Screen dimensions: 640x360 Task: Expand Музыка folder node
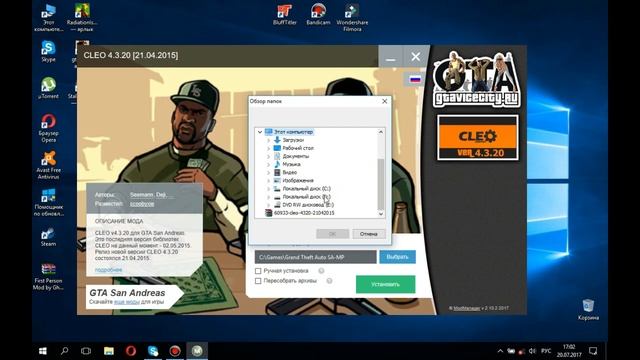tap(269, 164)
